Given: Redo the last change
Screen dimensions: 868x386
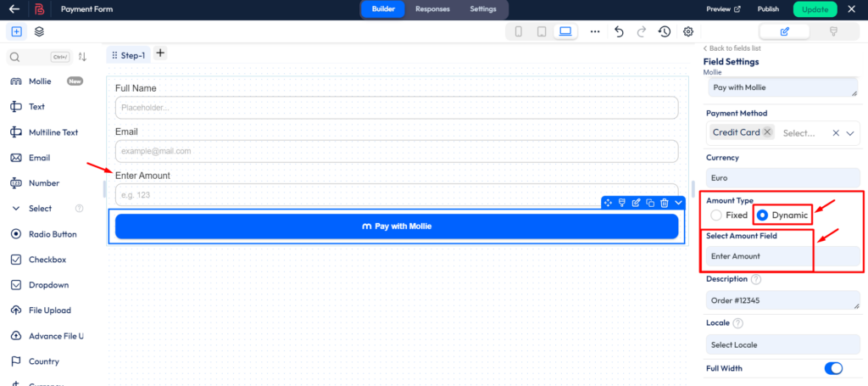Looking at the screenshot, I should pos(642,31).
